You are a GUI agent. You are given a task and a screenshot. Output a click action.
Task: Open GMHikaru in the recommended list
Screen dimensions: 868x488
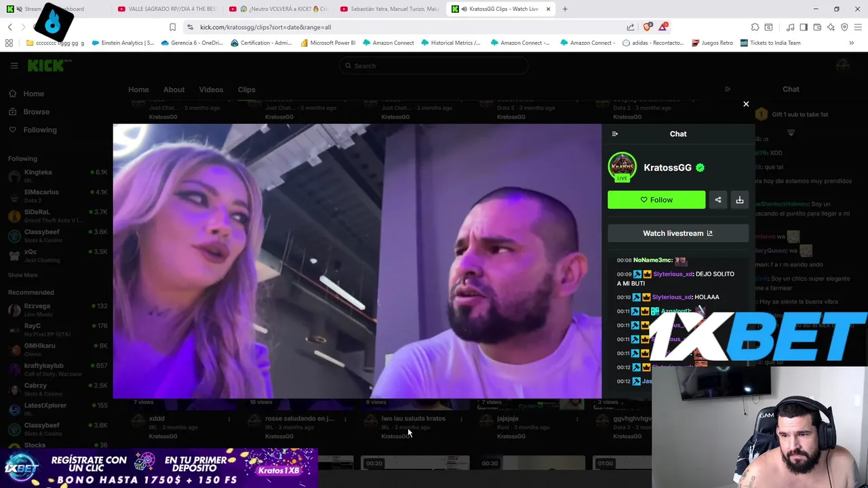(x=58, y=349)
